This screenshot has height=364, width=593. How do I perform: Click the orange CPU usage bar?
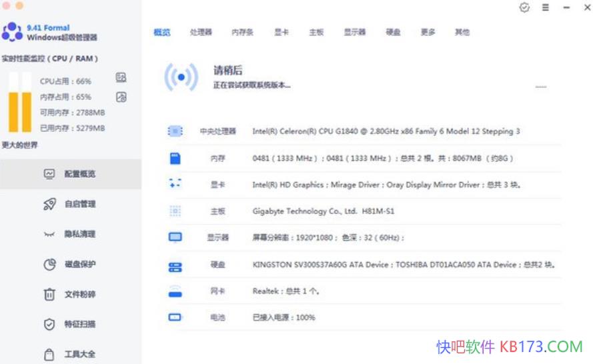pyautogui.click(x=13, y=111)
